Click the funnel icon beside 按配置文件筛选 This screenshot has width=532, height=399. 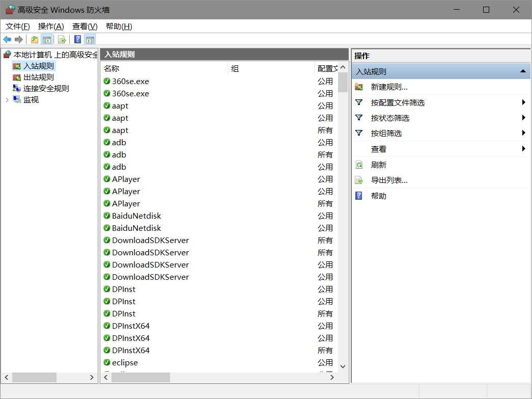[358, 102]
